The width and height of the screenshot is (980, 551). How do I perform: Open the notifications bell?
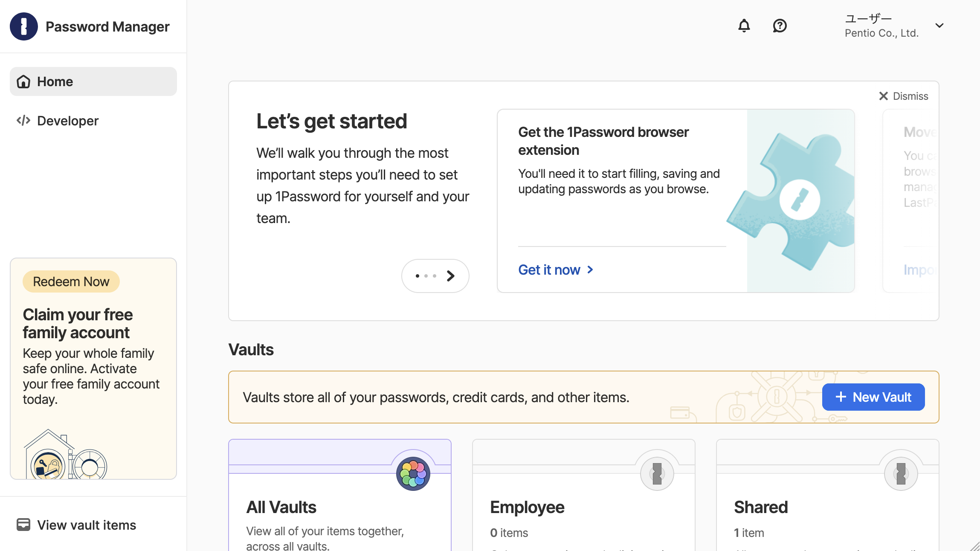744,26
